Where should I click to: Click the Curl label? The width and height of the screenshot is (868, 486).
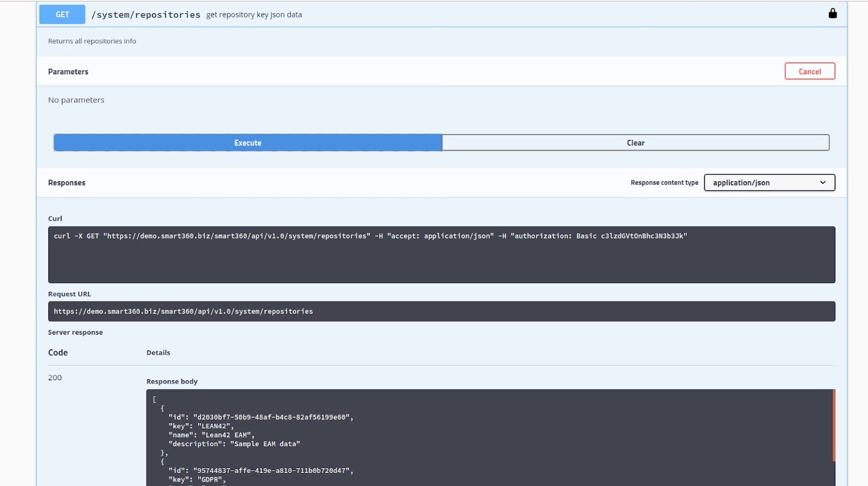click(55, 219)
